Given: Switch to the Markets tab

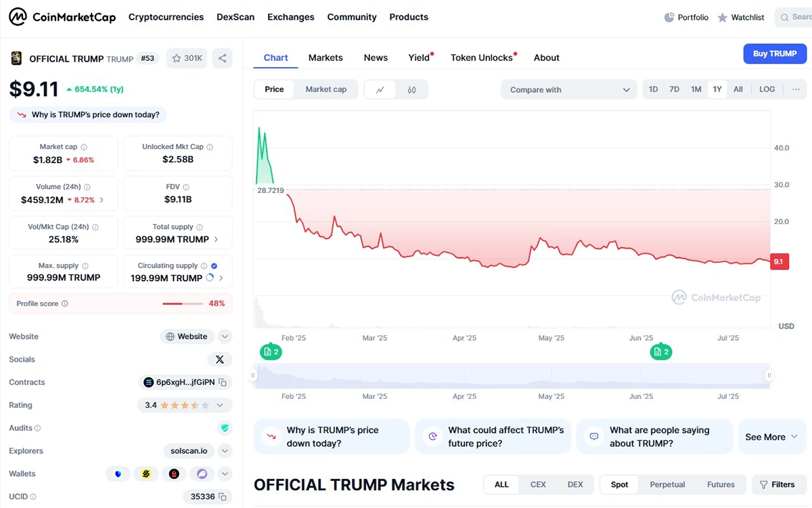Looking at the screenshot, I should [x=325, y=58].
